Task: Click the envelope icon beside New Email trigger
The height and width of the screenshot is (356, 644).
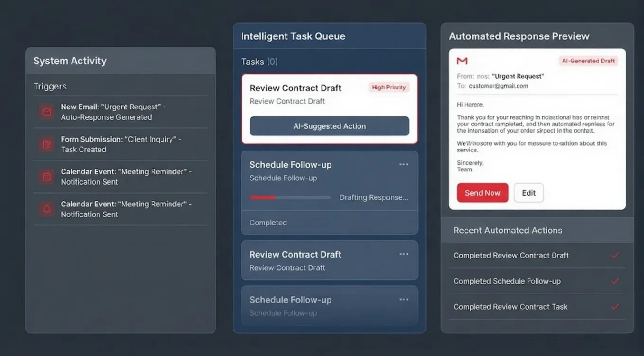Action: 46,112
